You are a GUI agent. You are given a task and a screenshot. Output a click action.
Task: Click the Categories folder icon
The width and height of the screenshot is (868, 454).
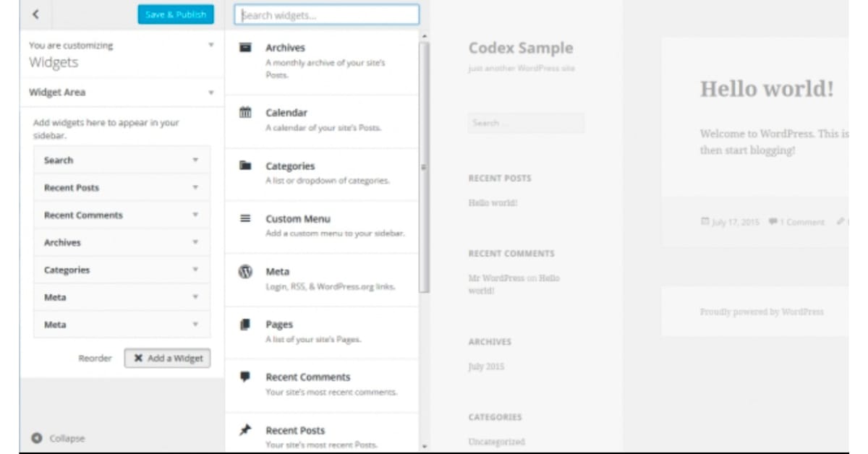[246, 166]
